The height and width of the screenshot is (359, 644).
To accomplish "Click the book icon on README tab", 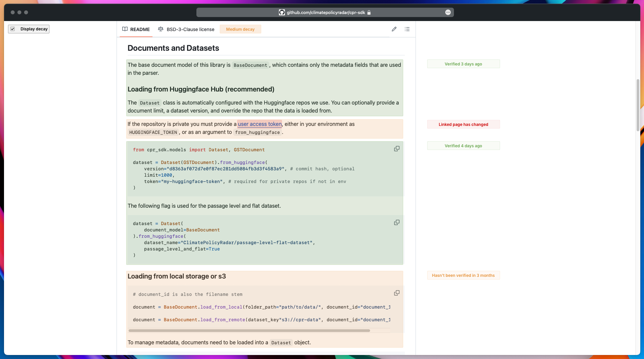I will coord(125,29).
